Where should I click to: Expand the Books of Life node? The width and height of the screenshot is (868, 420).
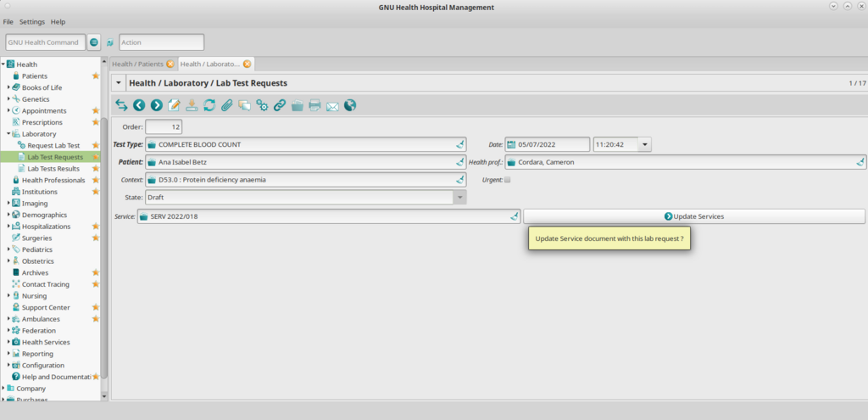coord(8,87)
